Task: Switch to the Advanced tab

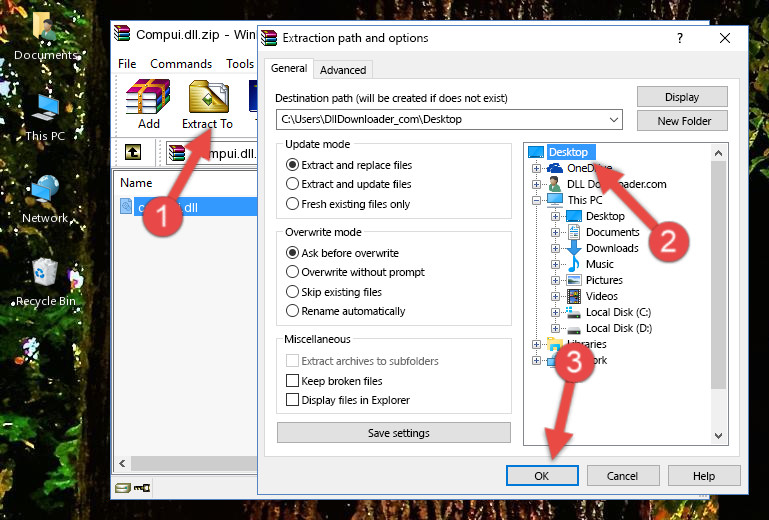Action: tap(343, 70)
